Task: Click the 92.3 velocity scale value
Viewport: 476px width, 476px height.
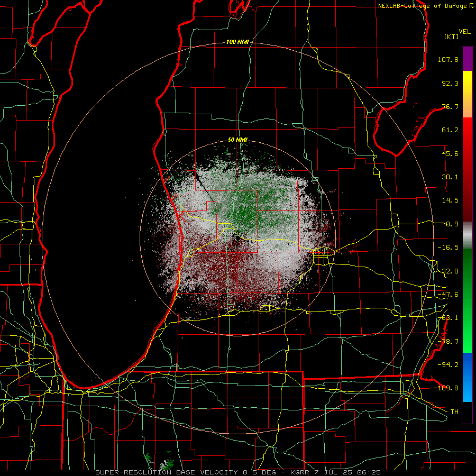Action: 450,83
